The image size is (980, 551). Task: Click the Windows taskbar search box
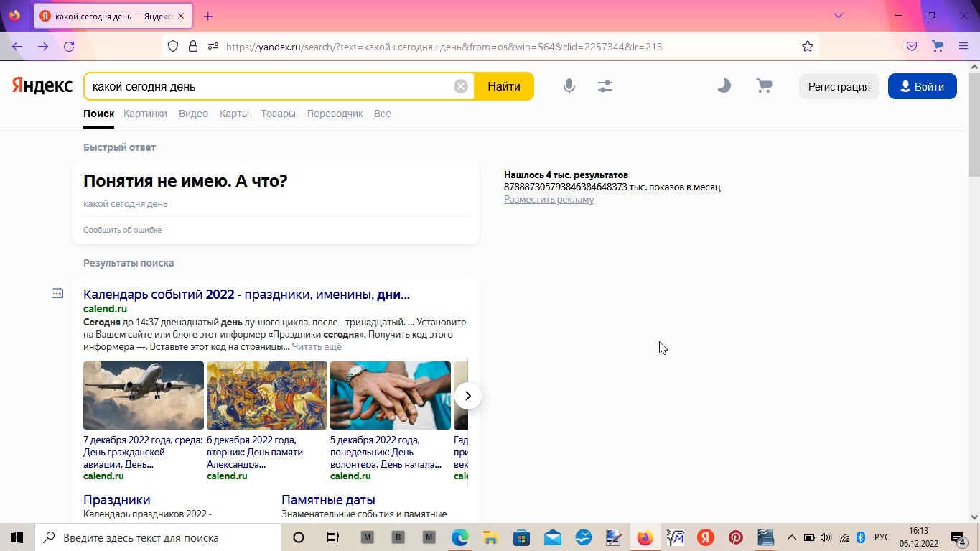[x=157, y=537]
